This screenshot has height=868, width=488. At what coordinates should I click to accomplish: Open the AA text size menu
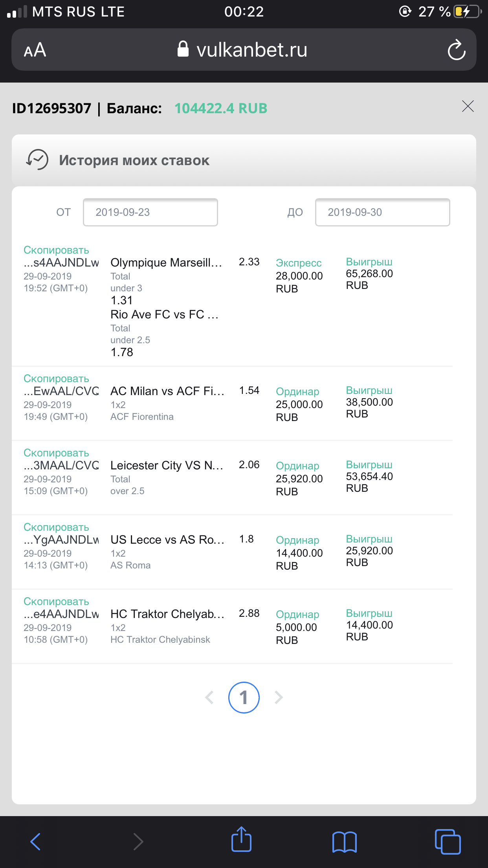pos(35,50)
